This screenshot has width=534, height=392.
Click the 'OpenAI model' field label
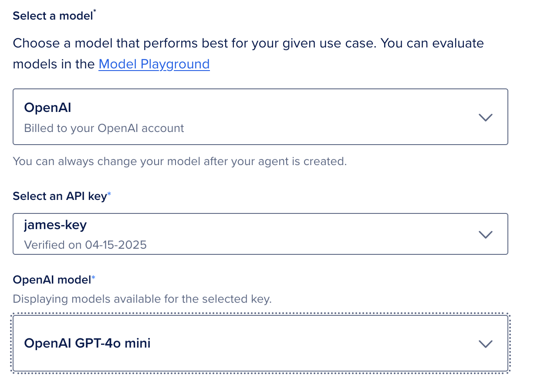coord(51,280)
